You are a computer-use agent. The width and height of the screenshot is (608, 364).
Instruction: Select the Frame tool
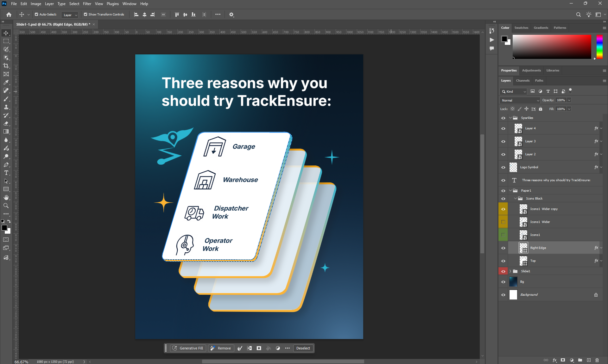pyautogui.click(x=6, y=74)
